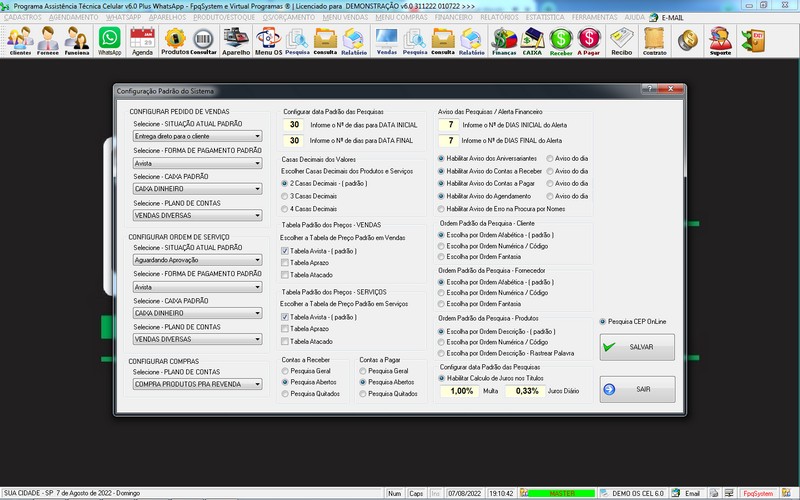Image resolution: width=800 pixels, height=500 pixels.
Task: Click the Juros Diário 0,33% field
Action: click(526, 391)
